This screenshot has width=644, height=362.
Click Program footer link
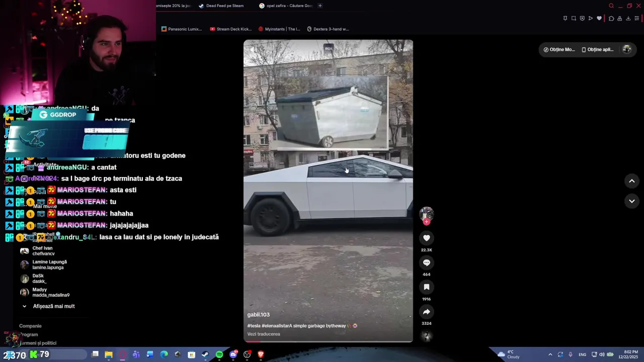pos(29,334)
